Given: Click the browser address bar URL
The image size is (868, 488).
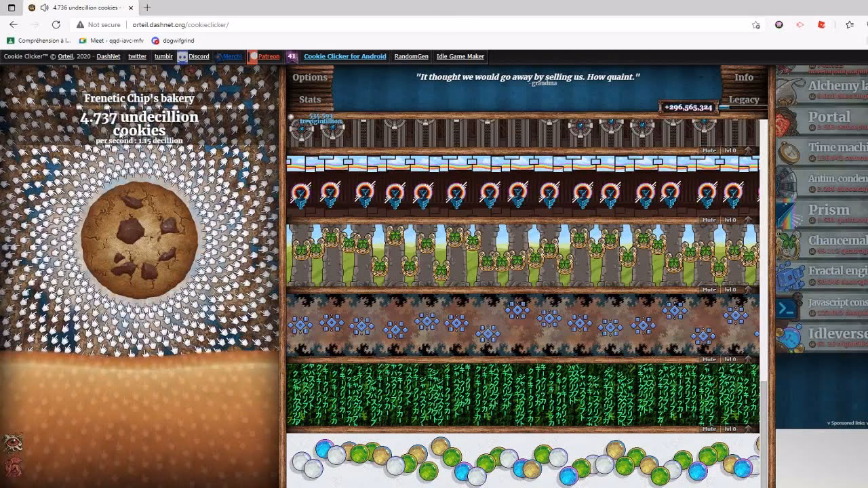Looking at the screenshot, I should point(180,24).
